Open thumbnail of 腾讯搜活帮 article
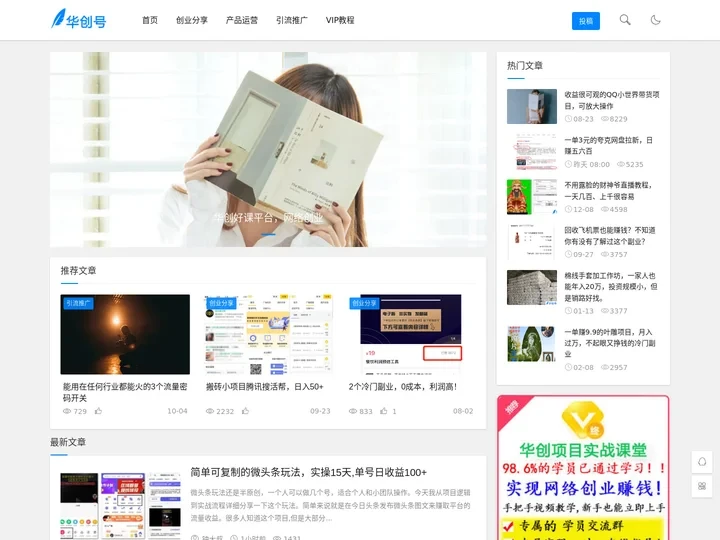This screenshot has height=540, width=720. (268, 334)
